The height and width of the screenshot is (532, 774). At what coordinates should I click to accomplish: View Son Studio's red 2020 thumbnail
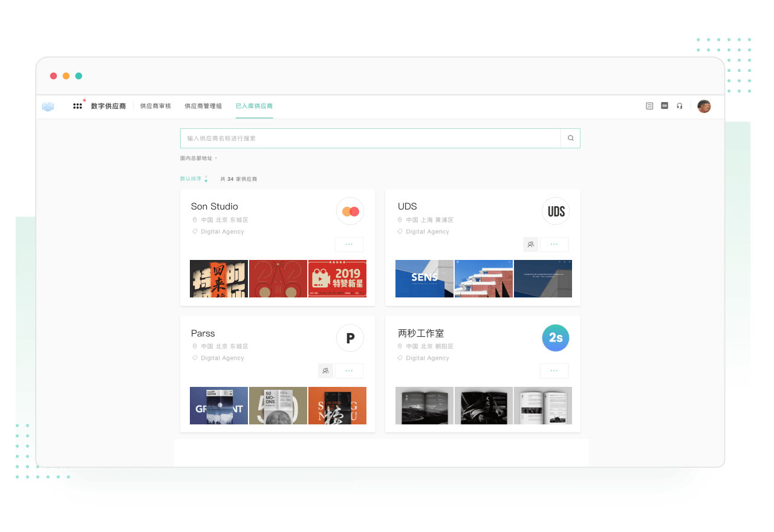(278, 279)
